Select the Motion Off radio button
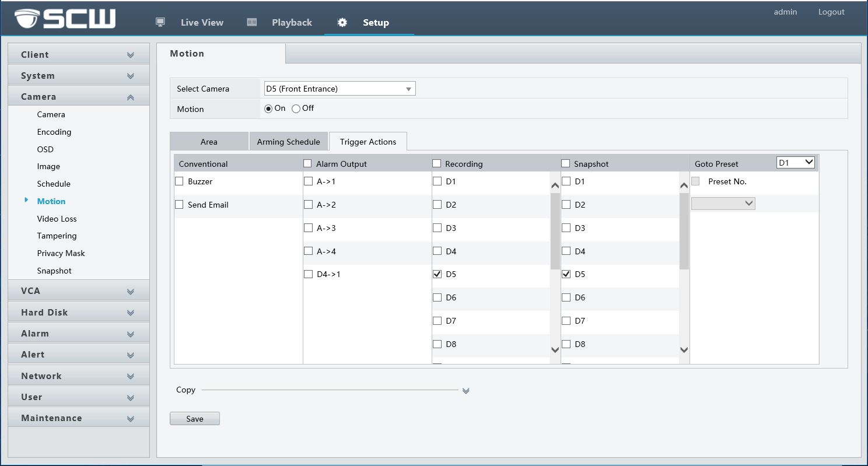868x466 pixels. pos(296,108)
